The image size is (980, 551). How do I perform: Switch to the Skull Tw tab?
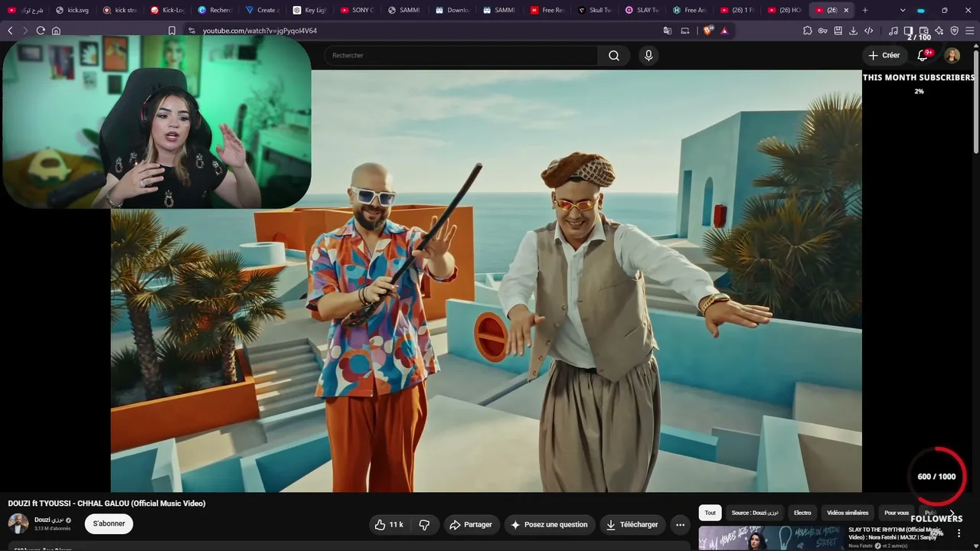[x=594, y=10]
